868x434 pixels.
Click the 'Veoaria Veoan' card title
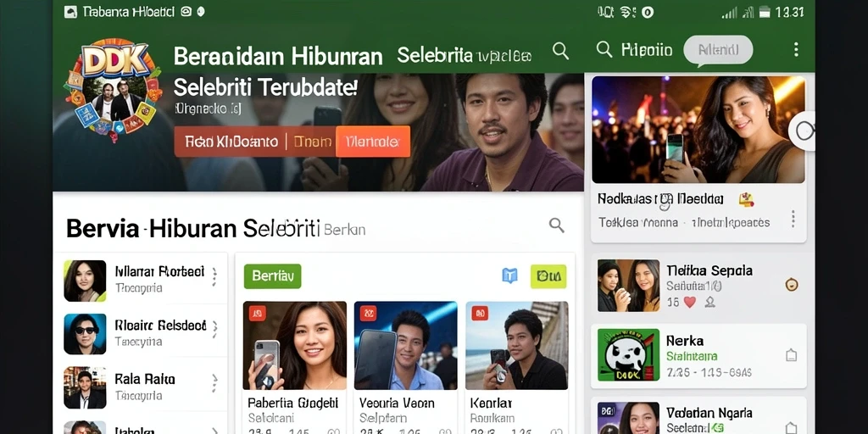click(397, 403)
